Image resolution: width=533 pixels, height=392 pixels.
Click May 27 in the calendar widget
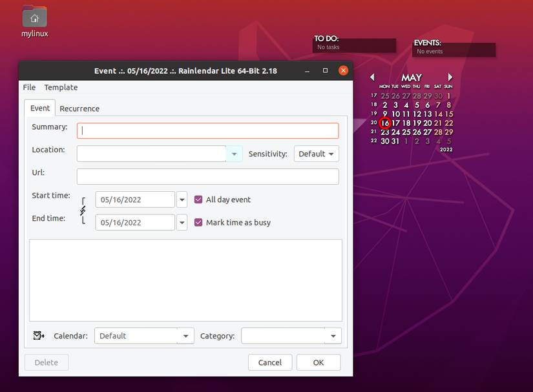point(427,132)
